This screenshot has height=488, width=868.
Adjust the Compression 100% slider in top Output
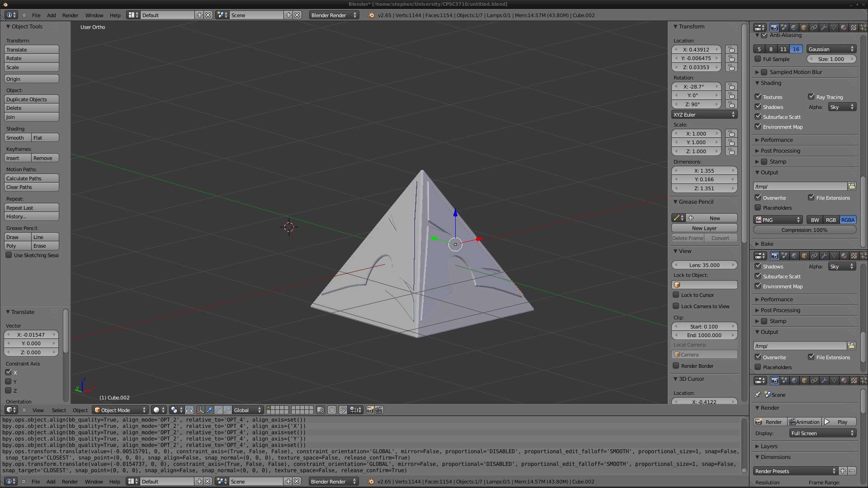[x=805, y=230]
